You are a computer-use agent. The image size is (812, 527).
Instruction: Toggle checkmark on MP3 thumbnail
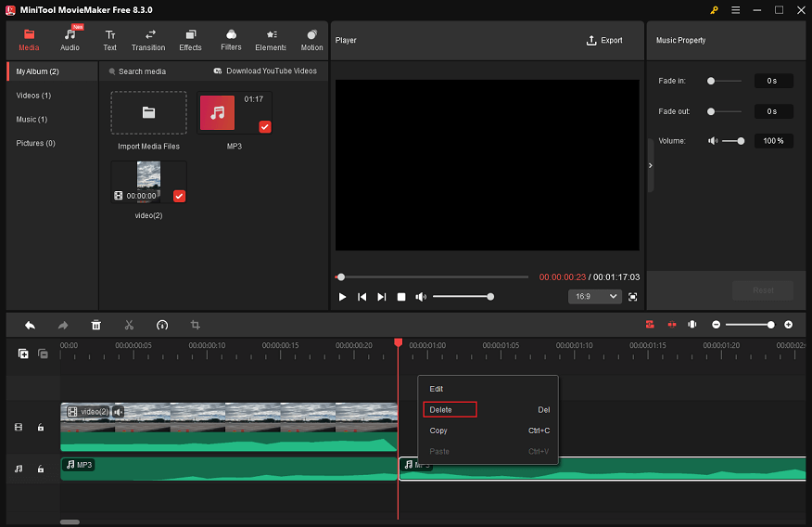pyautogui.click(x=264, y=127)
